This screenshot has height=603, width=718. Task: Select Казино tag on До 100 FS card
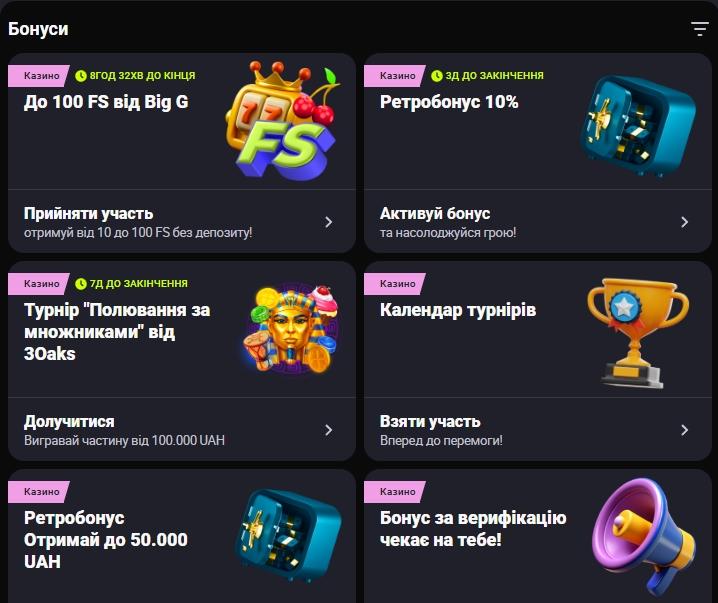(39, 76)
